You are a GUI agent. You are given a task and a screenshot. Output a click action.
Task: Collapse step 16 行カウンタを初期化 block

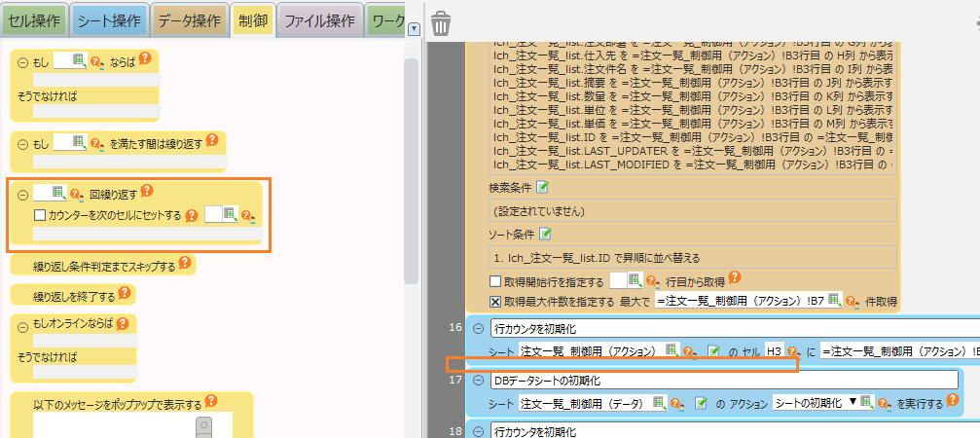click(x=478, y=329)
